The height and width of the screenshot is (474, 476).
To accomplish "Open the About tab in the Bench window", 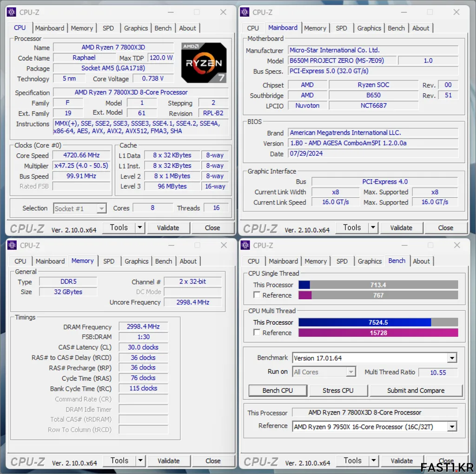I will pyautogui.click(x=421, y=261).
